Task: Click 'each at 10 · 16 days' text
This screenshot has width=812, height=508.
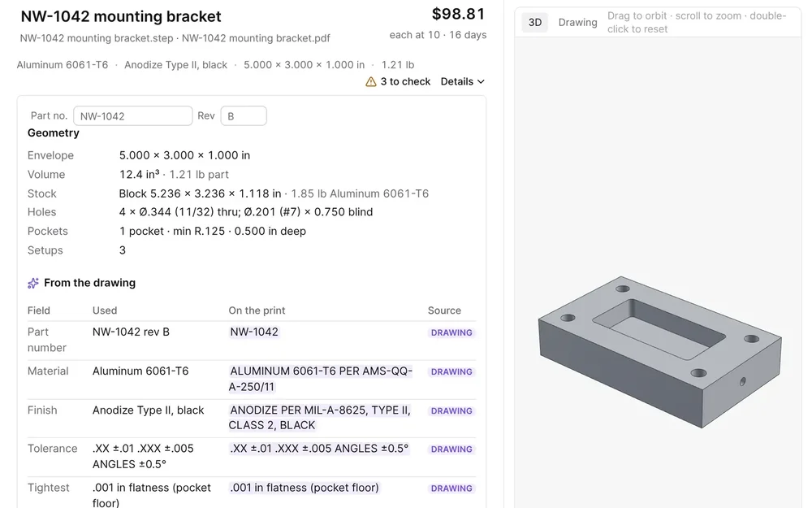Action: point(438,35)
